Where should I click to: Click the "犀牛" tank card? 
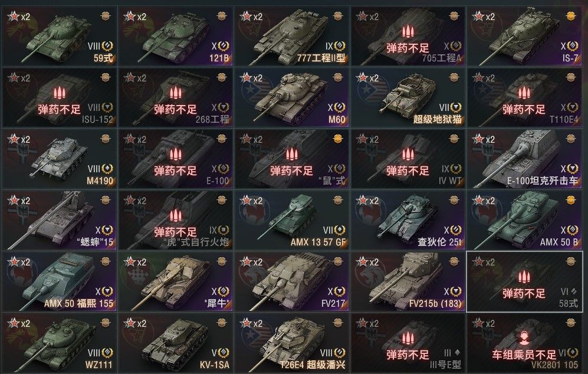176,281
